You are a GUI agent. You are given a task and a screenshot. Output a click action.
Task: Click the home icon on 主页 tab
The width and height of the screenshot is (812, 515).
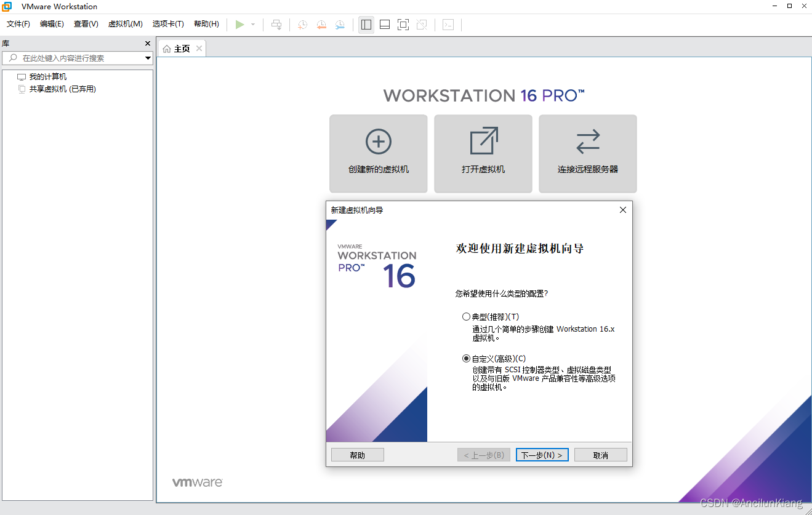tap(167, 49)
